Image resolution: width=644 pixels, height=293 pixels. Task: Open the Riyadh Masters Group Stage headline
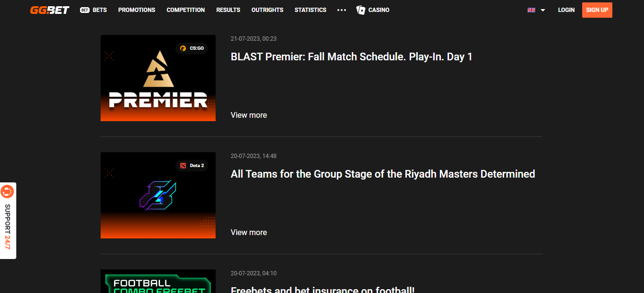[x=383, y=174]
